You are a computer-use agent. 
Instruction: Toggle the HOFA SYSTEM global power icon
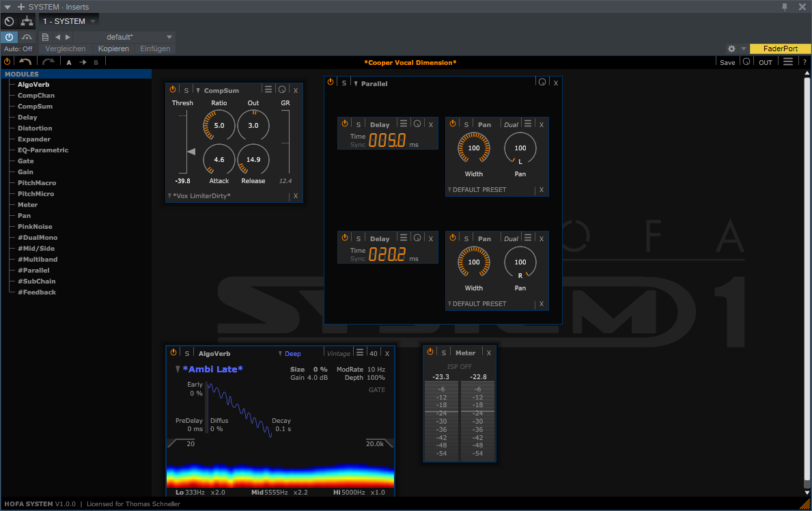(x=8, y=61)
